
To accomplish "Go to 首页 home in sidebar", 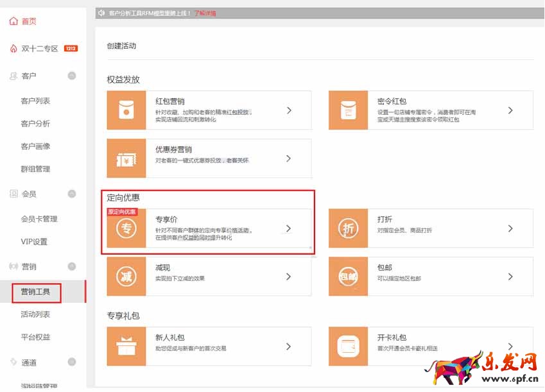I will coord(29,21).
